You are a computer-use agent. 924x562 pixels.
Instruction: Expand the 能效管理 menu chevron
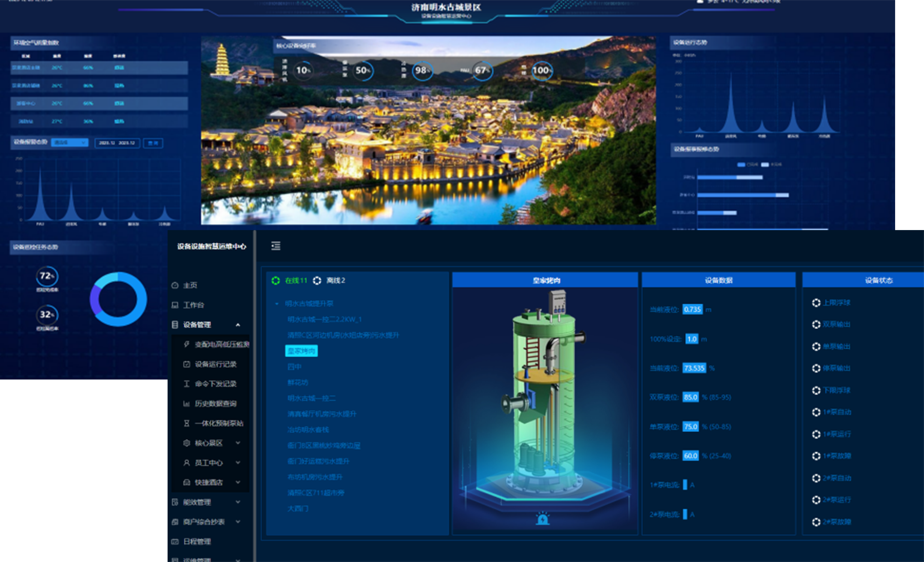click(x=238, y=502)
